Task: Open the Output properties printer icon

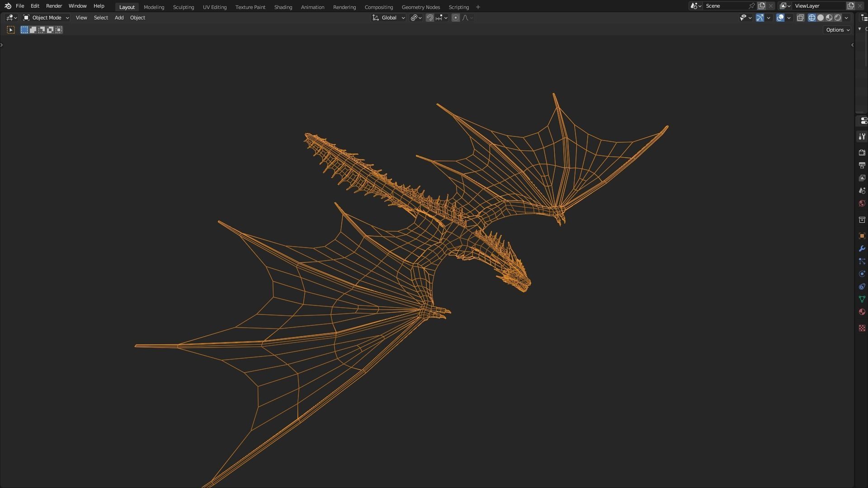Action: [862, 165]
